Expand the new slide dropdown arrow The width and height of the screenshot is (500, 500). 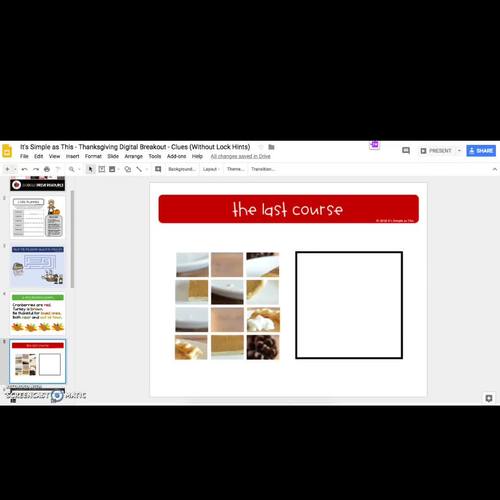point(15,169)
